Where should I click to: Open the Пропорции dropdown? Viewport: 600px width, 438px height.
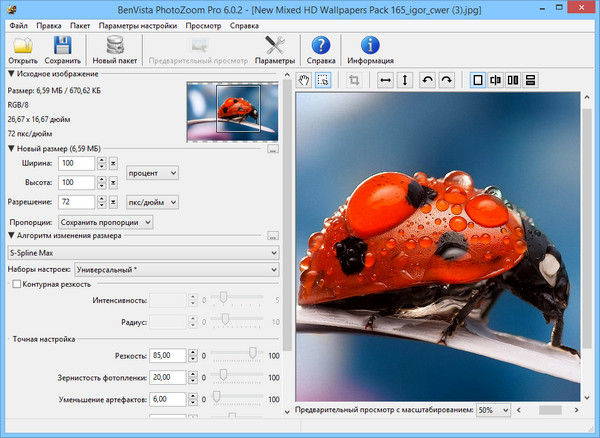click(x=105, y=221)
